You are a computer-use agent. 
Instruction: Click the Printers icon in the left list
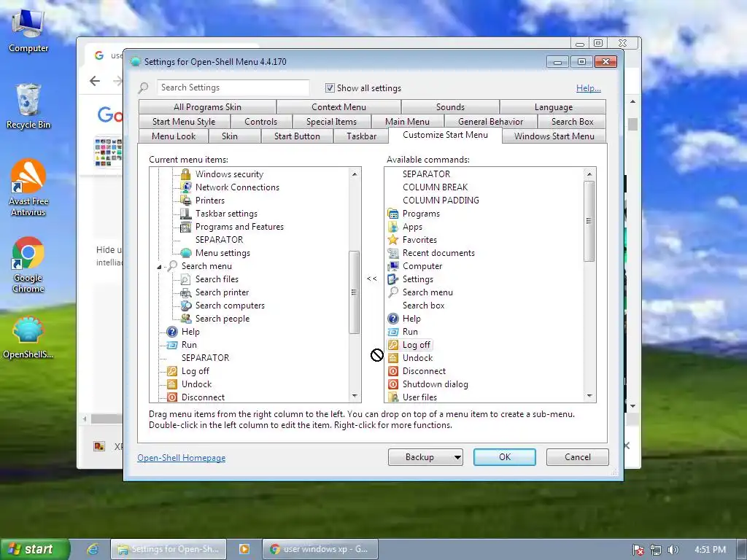186,201
